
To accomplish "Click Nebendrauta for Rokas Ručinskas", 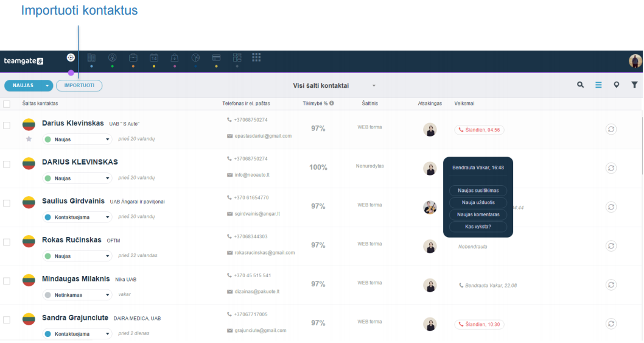I will pos(473,247).
